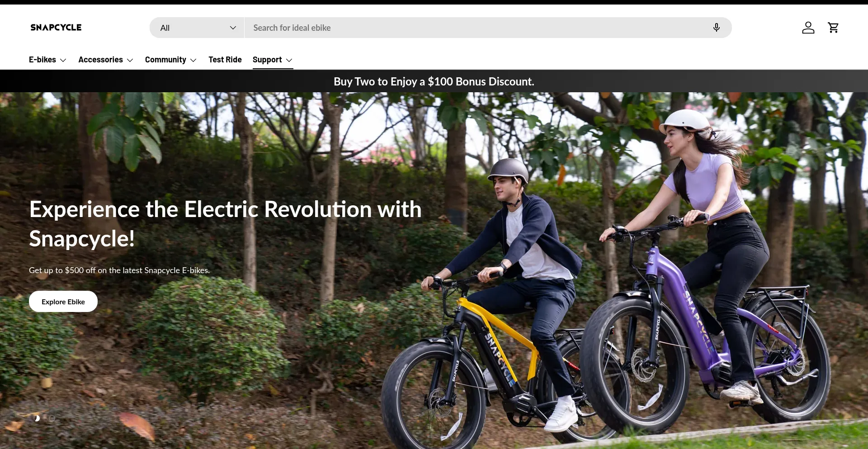
Task: Open the Support menu item
Action: (267, 60)
